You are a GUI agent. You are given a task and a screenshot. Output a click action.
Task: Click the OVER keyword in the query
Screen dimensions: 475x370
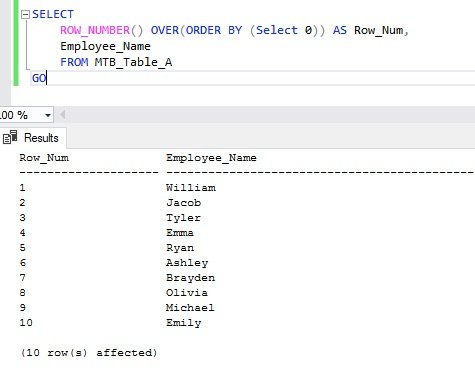coord(165,30)
